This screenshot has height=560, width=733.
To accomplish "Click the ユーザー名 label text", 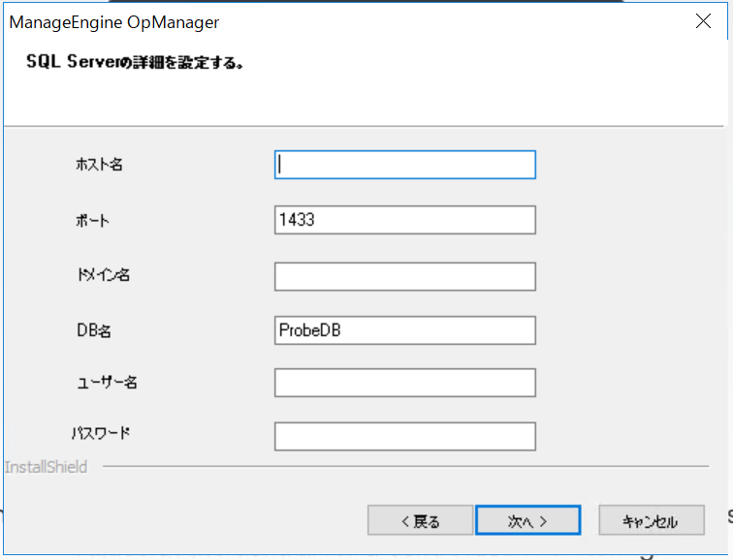I will 107,383.
